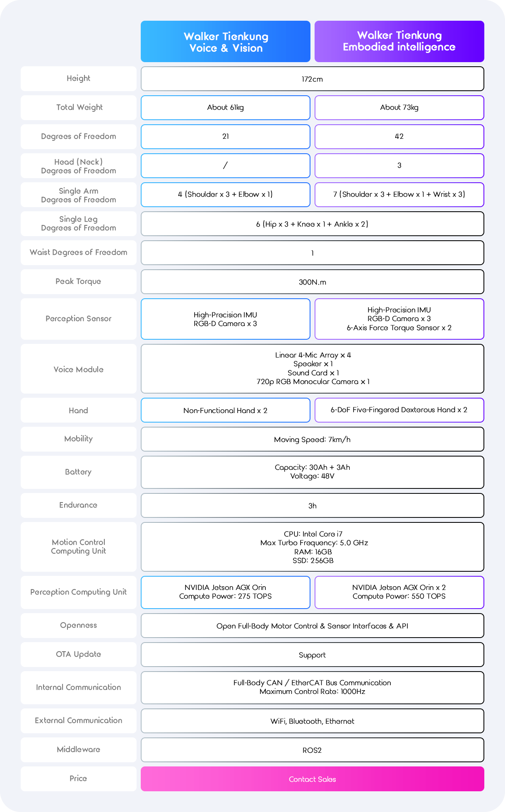Select the Non-Functional Hand x 2 cell
Viewport: 505px width, 812px height.
pyautogui.click(x=226, y=411)
